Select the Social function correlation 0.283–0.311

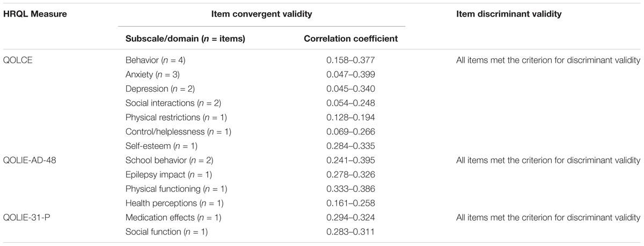click(x=350, y=232)
